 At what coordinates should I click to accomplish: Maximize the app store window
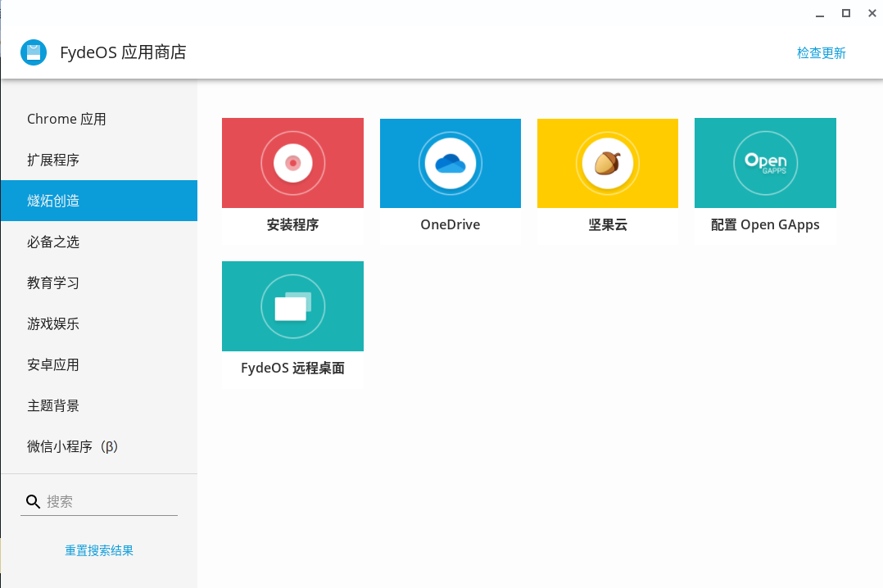tap(846, 14)
